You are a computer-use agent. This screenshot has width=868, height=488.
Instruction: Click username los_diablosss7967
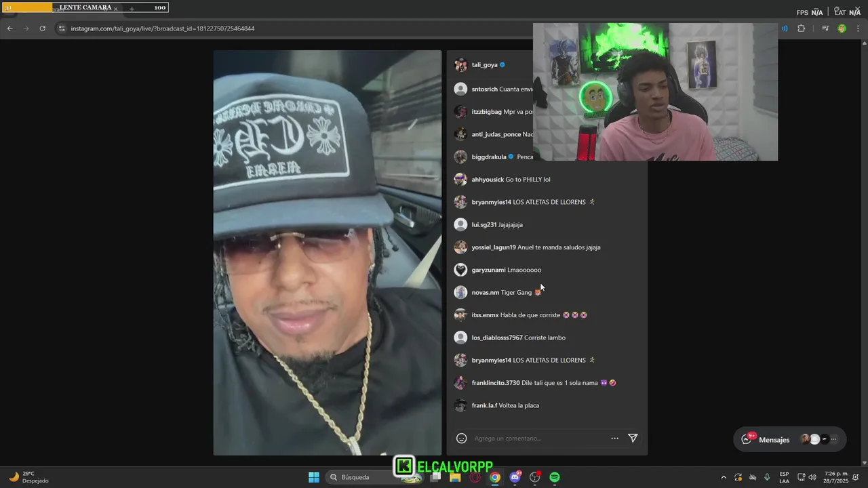pyautogui.click(x=497, y=338)
